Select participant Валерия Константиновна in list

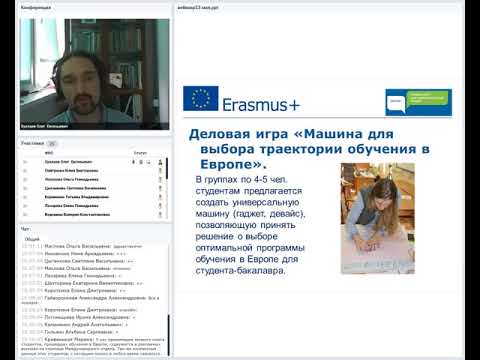[x=77, y=215]
